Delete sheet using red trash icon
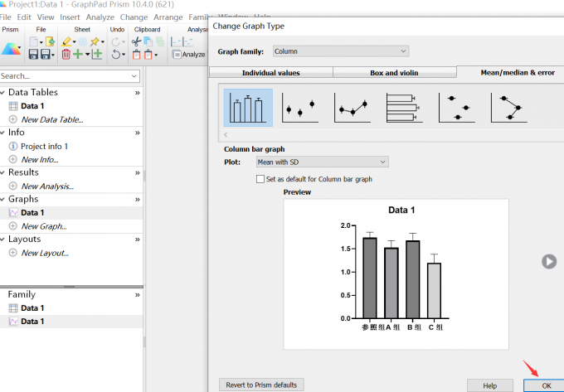The width and height of the screenshot is (564, 392). click(66, 55)
